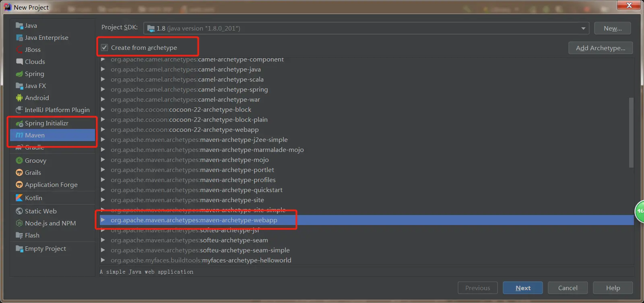644x303 pixels.
Task: Expand camel-archetype-scala node
Action: [103, 79]
